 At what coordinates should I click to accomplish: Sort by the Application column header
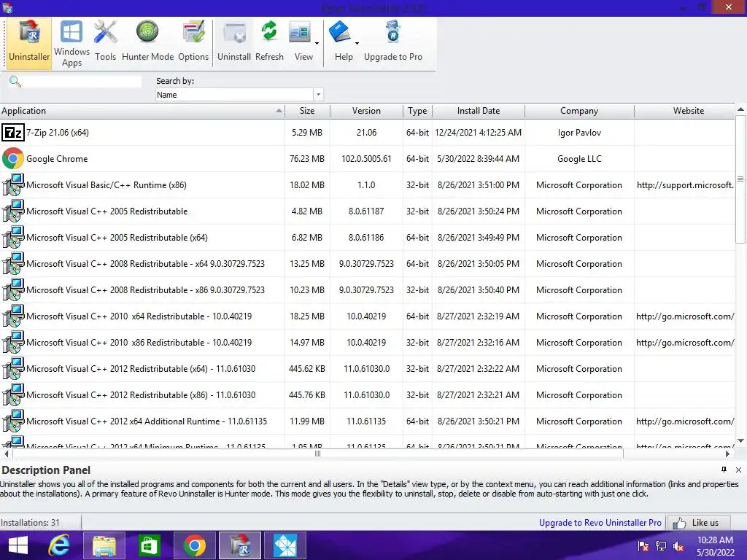[x=142, y=111]
